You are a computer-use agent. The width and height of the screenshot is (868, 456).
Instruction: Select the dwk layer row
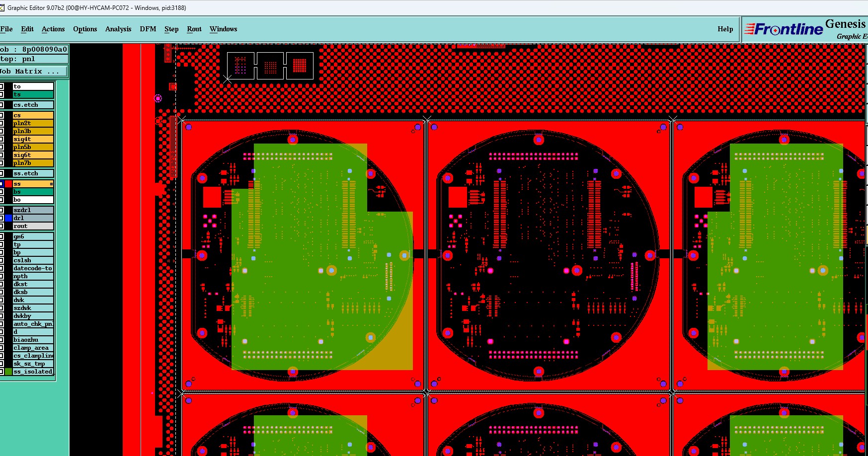(x=33, y=300)
